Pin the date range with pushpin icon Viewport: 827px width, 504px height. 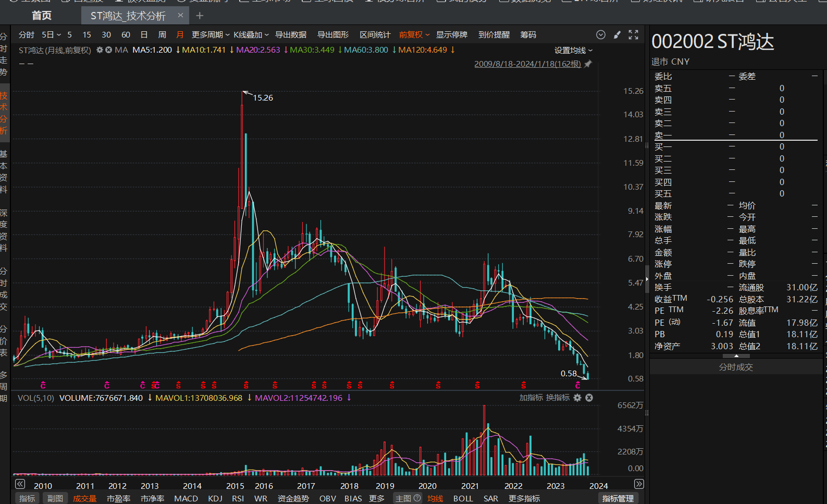(x=588, y=64)
